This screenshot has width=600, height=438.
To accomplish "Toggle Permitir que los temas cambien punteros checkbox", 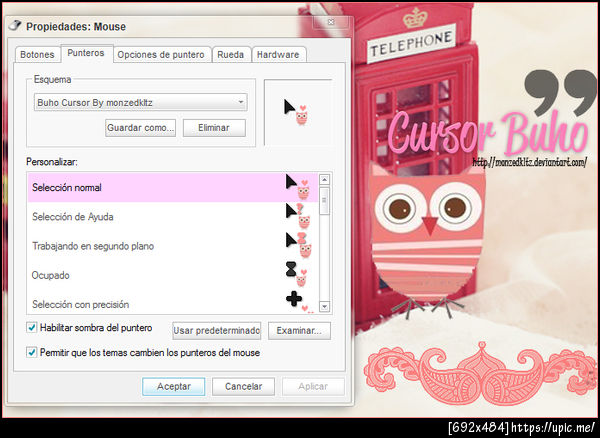I will [32, 352].
